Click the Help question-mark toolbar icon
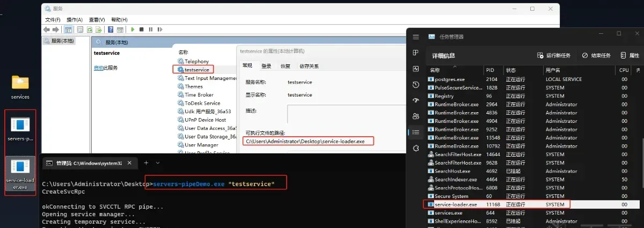Viewport: 644px width, 228px height. coord(111,30)
